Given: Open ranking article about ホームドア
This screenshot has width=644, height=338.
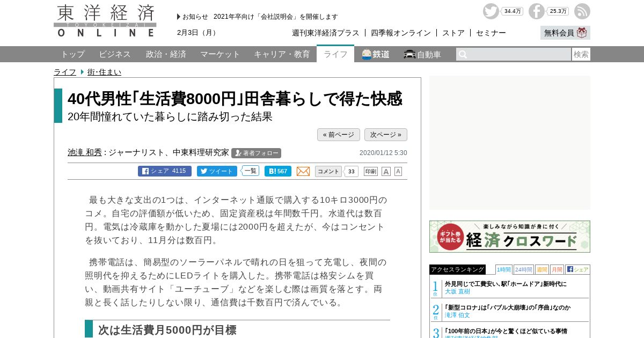Looking at the screenshot, I should click(x=506, y=284).
